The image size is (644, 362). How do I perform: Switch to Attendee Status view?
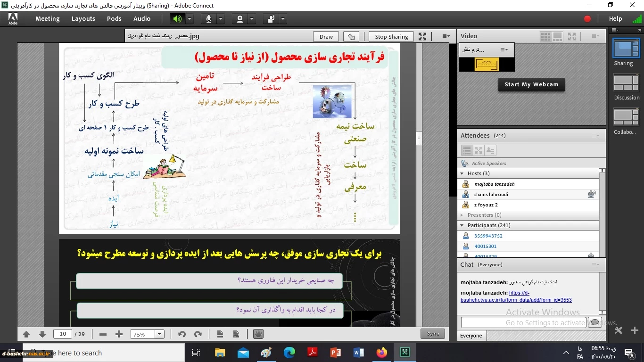490,150
